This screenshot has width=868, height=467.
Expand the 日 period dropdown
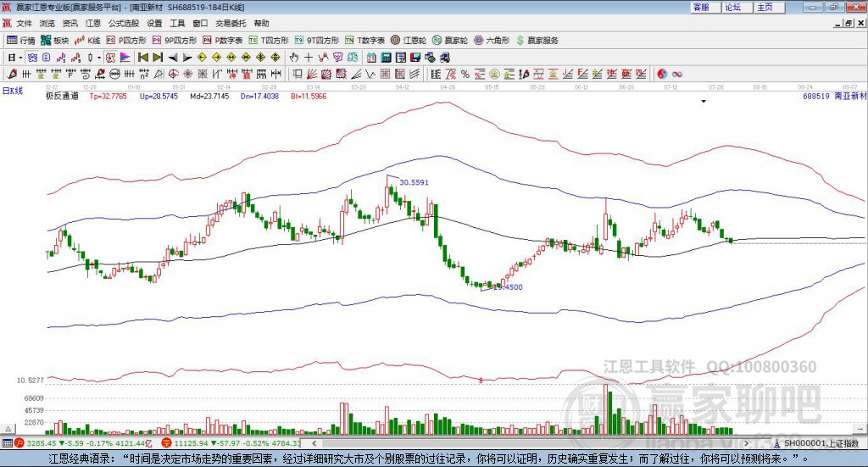coord(20,58)
